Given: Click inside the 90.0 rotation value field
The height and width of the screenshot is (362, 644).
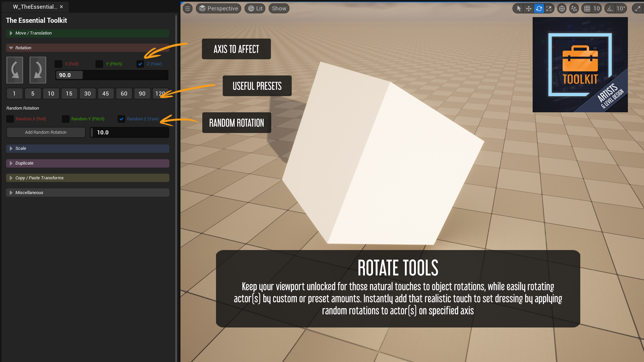Looking at the screenshot, I should (x=69, y=75).
